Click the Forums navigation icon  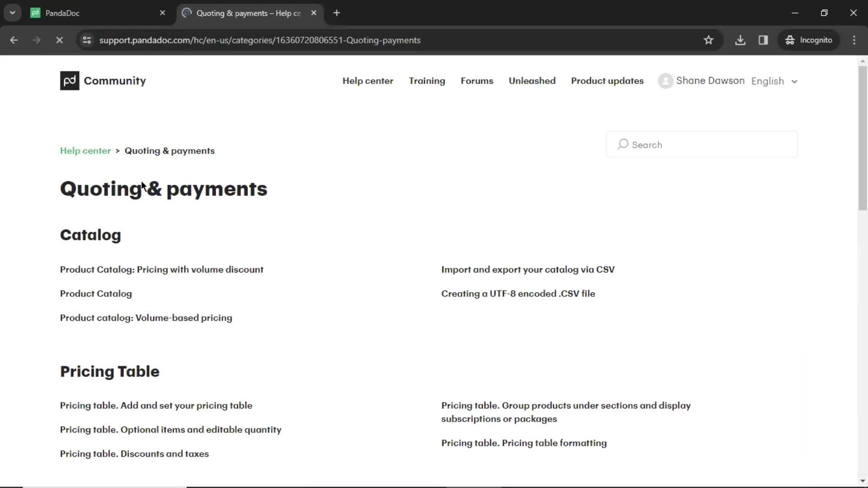coord(477,80)
